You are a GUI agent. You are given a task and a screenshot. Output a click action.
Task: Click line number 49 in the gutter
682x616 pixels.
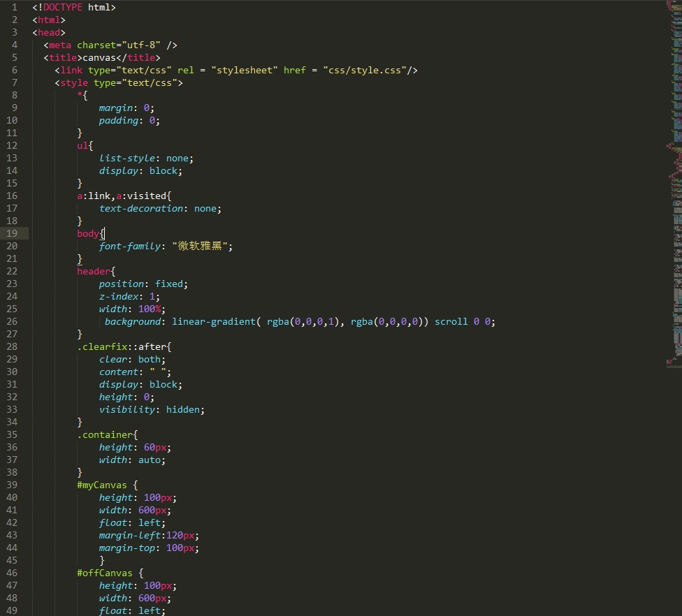[x=12, y=611]
